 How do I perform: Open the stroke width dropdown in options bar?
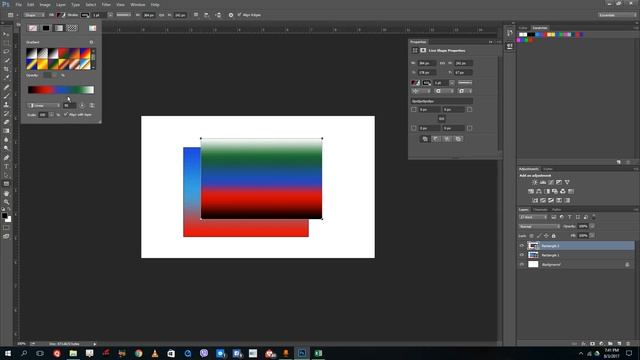click(110, 15)
